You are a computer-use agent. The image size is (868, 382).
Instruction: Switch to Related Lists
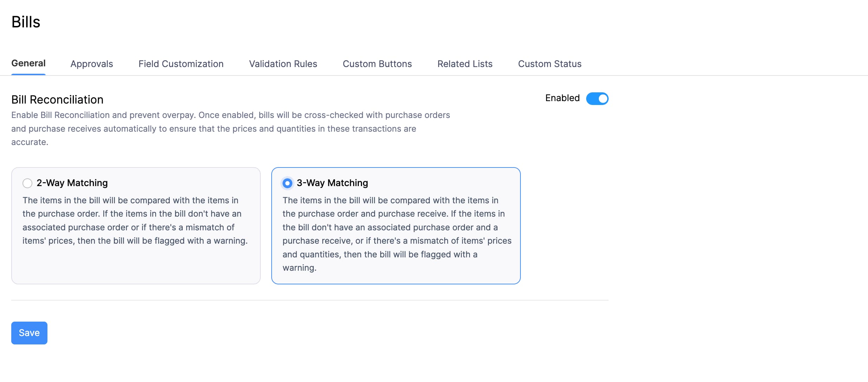(x=465, y=64)
